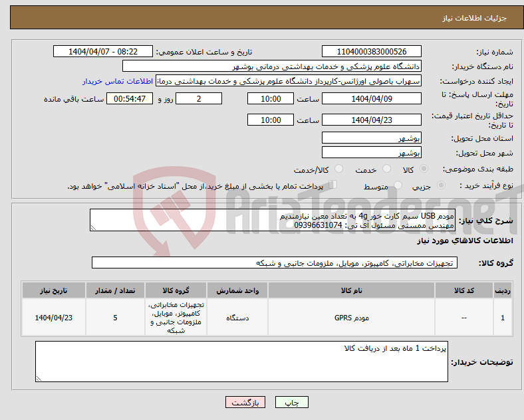Click the response deadline time 10:00 field
The width and height of the screenshot is (524, 420).
(271, 98)
